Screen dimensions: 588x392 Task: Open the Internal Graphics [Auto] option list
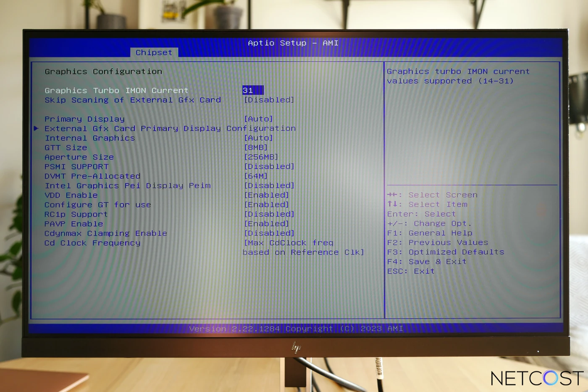pyautogui.click(x=258, y=138)
